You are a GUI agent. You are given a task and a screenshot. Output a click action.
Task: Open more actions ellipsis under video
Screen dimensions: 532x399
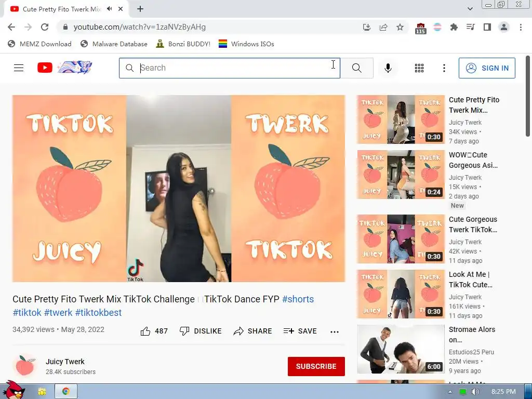point(335,332)
